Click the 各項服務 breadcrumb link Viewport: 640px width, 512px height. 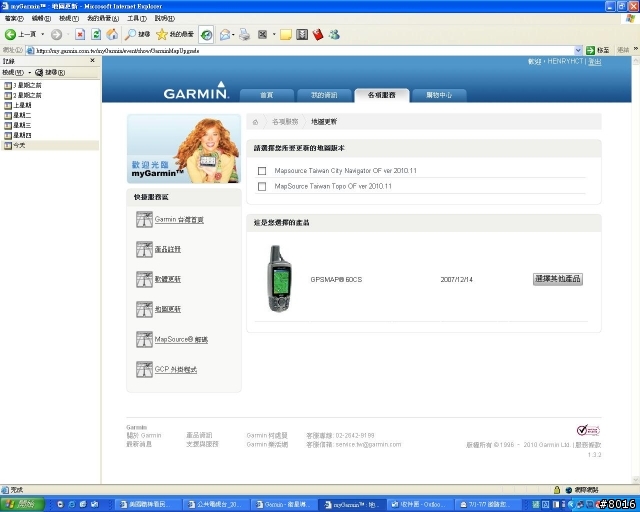tap(285, 122)
